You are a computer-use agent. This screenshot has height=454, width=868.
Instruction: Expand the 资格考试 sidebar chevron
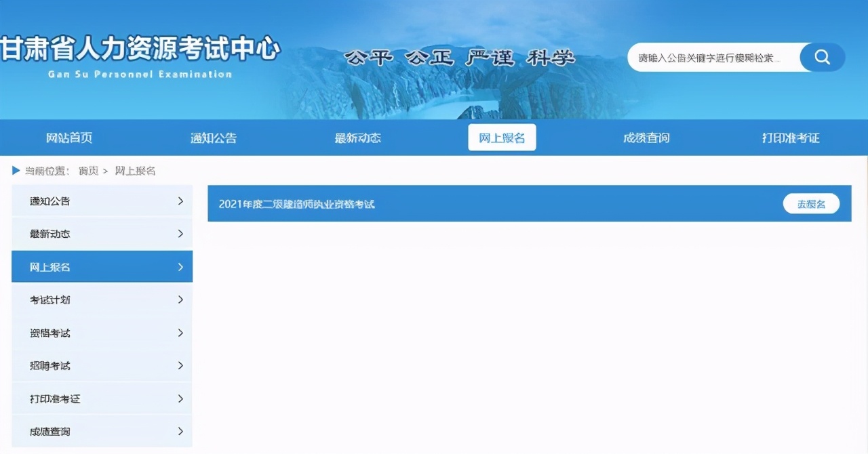[180, 333]
